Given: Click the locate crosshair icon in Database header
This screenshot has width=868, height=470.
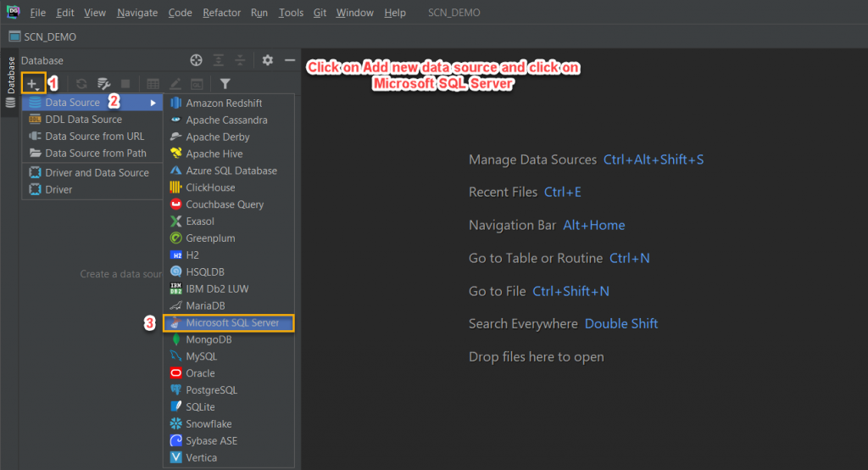Looking at the screenshot, I should 196,60.
